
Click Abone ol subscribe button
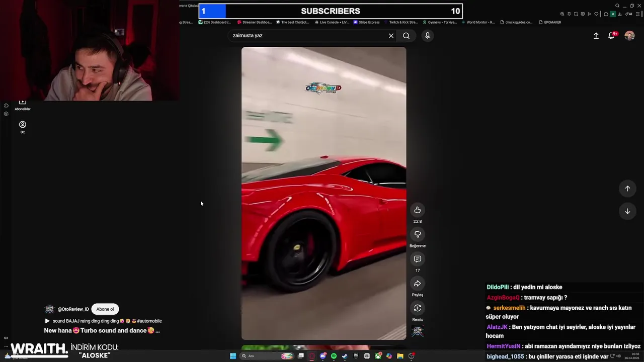[x=105, y=309]
